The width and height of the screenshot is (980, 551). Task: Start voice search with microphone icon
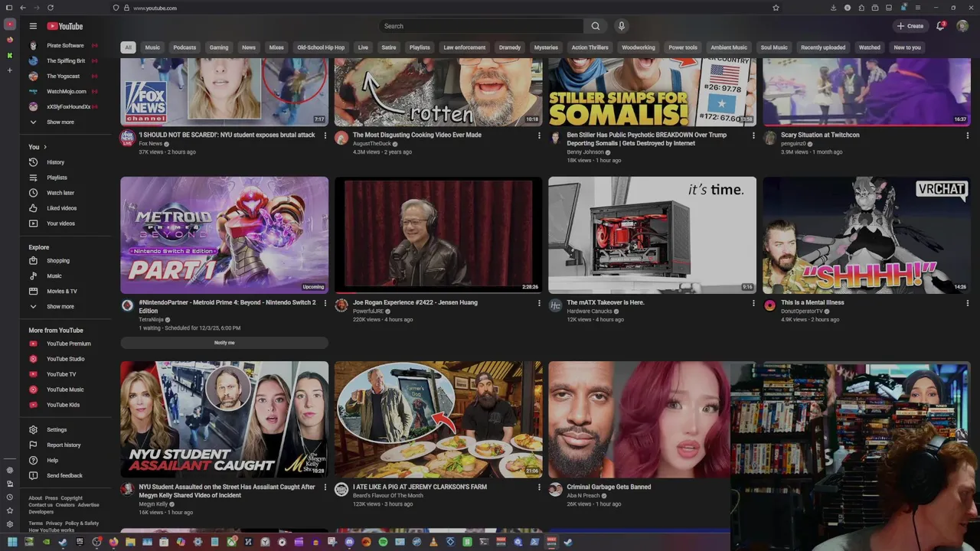click(x=621, y=26)
